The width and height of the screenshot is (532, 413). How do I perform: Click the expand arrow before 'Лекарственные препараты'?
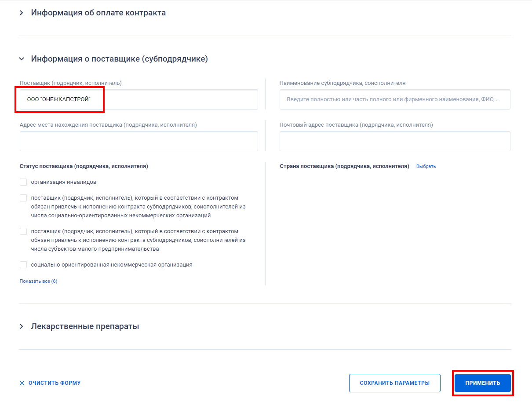(21, 326)
